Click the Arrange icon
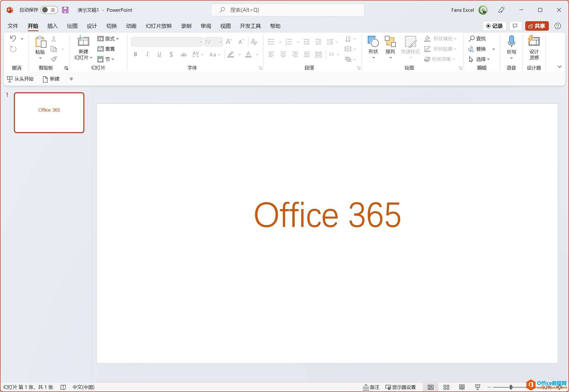The height and width of the screenshot is (392, 569). pos(390,42)
